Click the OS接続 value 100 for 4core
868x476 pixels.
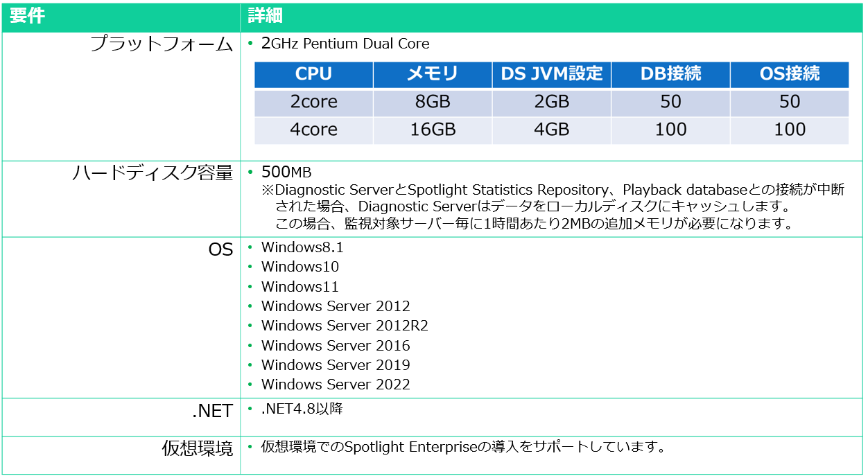click(790, 130)
